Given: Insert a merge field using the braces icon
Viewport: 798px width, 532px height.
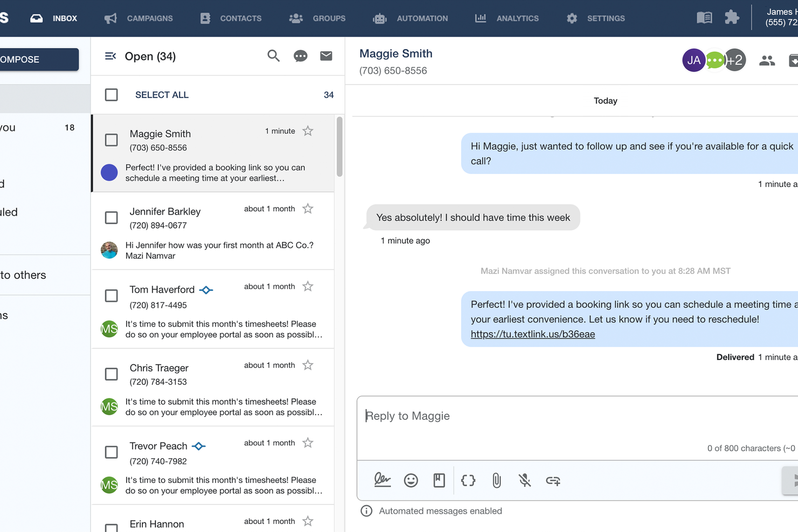Looking at the screenshot, I should [468, 480].
